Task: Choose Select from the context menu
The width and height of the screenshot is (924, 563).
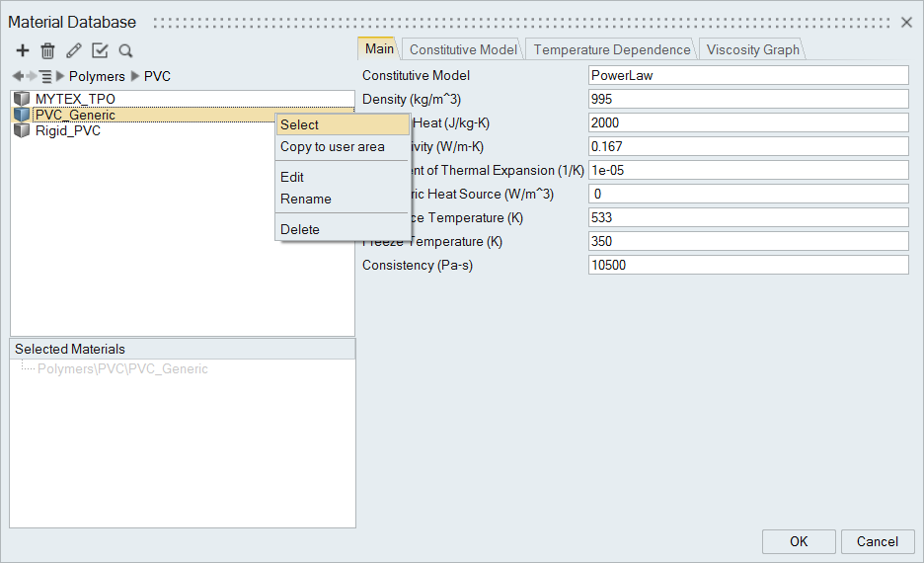Action: point(300,124)
